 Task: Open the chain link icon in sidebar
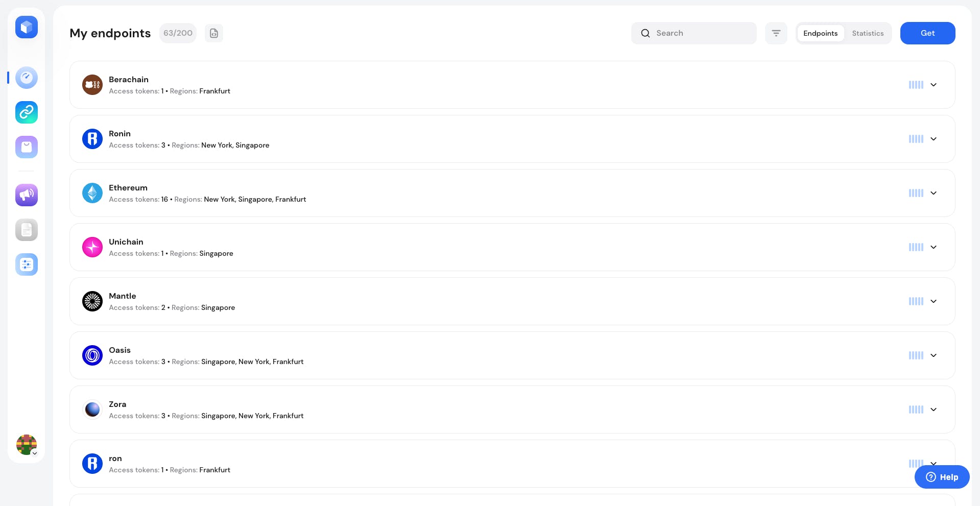(27, 112)
